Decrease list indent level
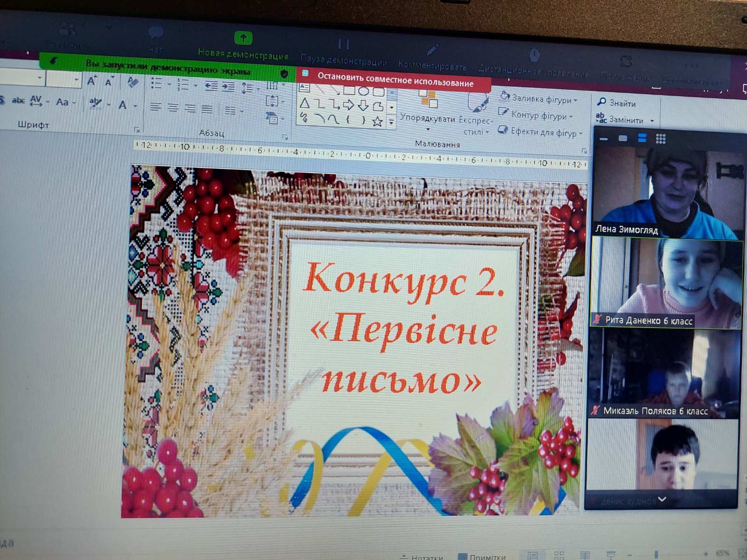Screen dimensions: 747x560 (211, 86)
